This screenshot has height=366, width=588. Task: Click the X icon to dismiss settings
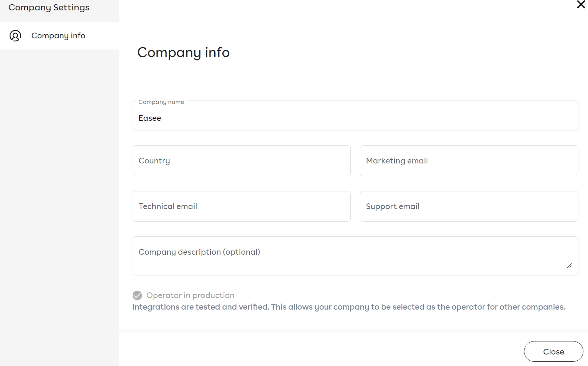(x=581, y=5)
